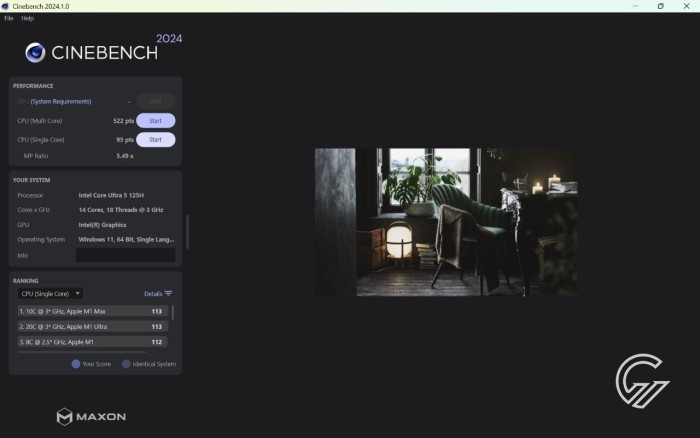Viewport: 700px width, 438px height.
Task: Select the Apple M1 Ultra ranking row
Action: point(93,326)
